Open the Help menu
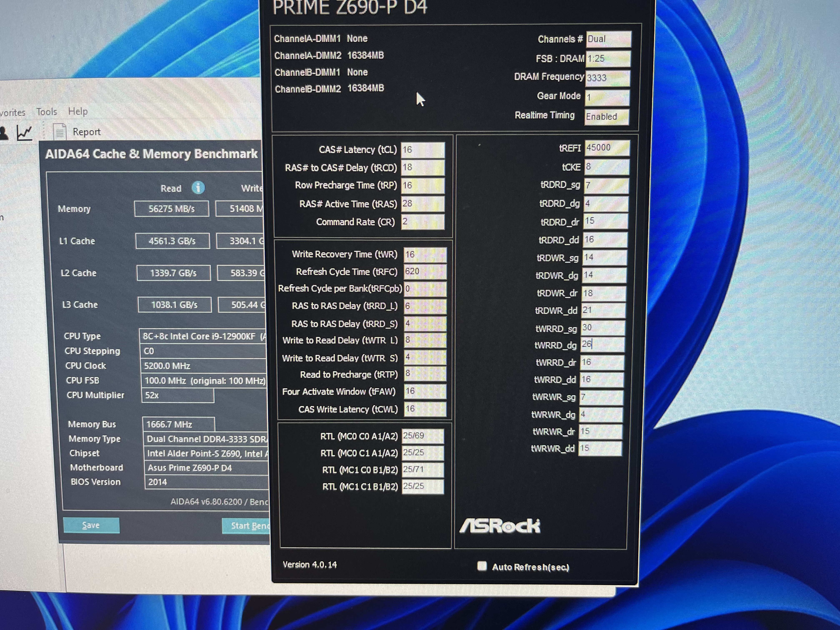 pos(78,111)
